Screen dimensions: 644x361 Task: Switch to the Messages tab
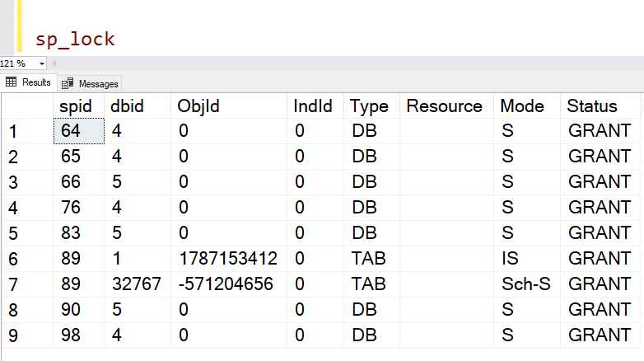(98, 83)
